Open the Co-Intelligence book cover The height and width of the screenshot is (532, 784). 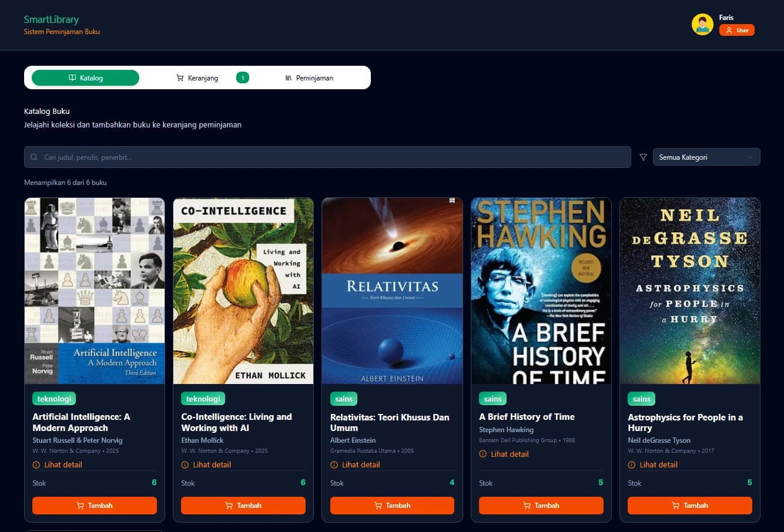243,291
